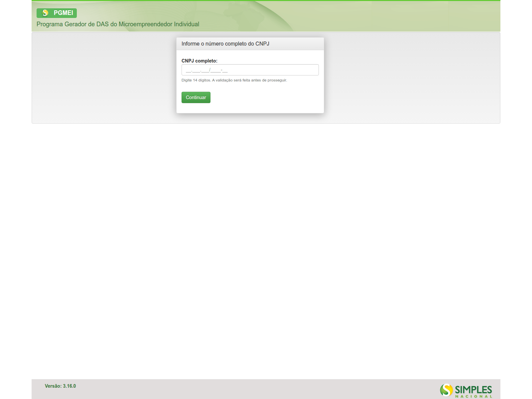
Task: Click the PGMEI logo badge
Action: click(x=57, y=13)
